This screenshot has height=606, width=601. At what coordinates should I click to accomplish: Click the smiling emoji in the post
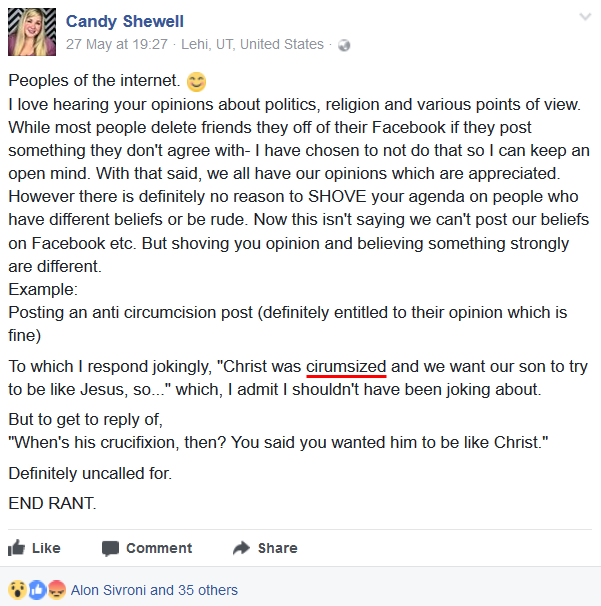[x=196, y=82]
